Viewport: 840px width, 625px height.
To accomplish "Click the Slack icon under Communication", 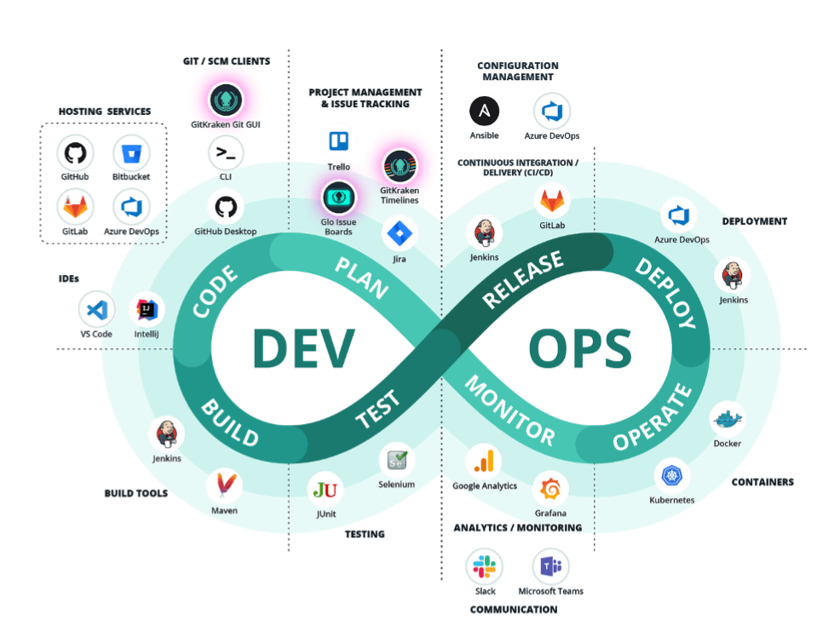I will (484, 565).
